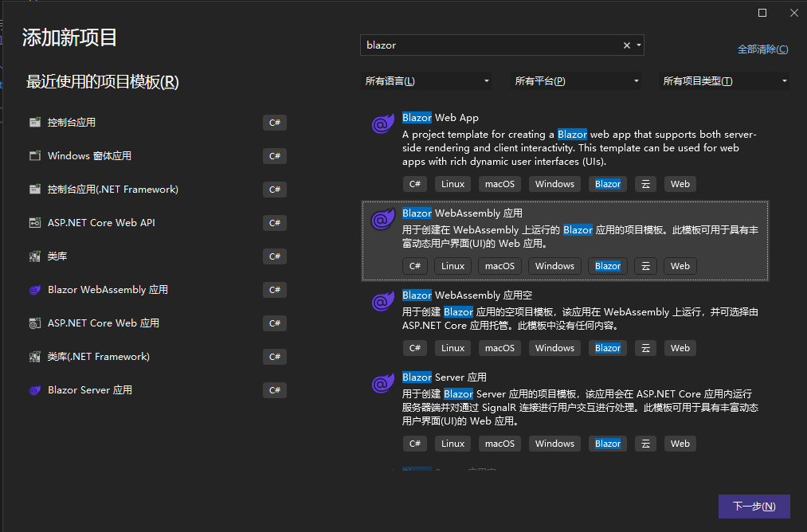Click the Windows tag under Blazor Web App
This screenshot has height=532, width=807.
(x=554, y=184)
